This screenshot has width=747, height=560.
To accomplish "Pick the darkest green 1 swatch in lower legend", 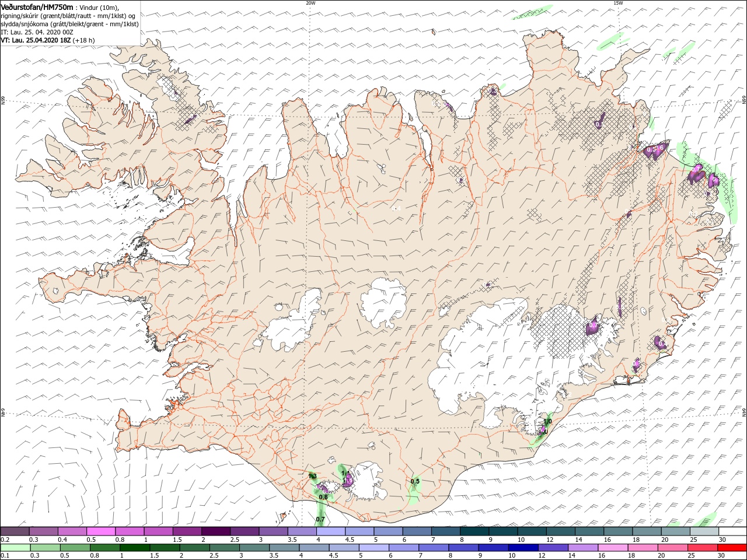I will [134, 548].
